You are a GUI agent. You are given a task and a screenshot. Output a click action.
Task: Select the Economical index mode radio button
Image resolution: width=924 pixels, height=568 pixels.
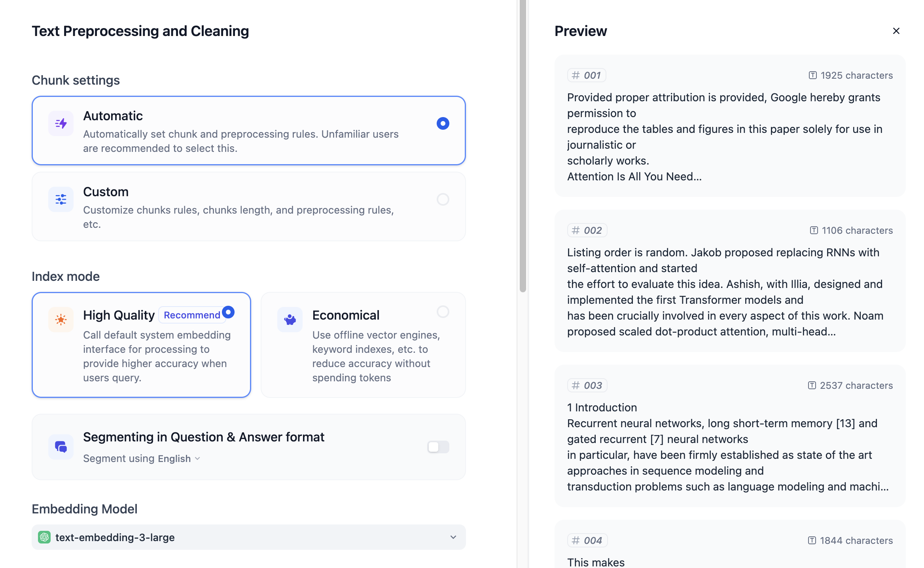click(443, 312)
